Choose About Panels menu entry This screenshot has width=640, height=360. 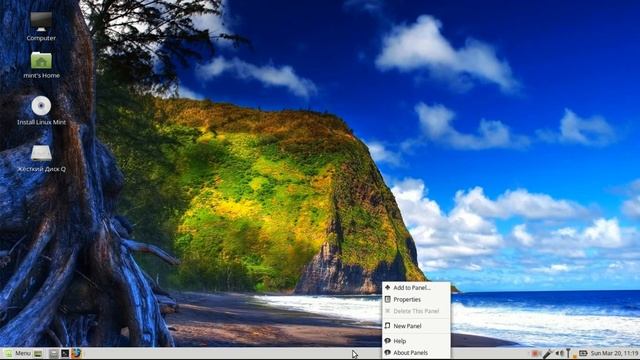tap(416, 353)
